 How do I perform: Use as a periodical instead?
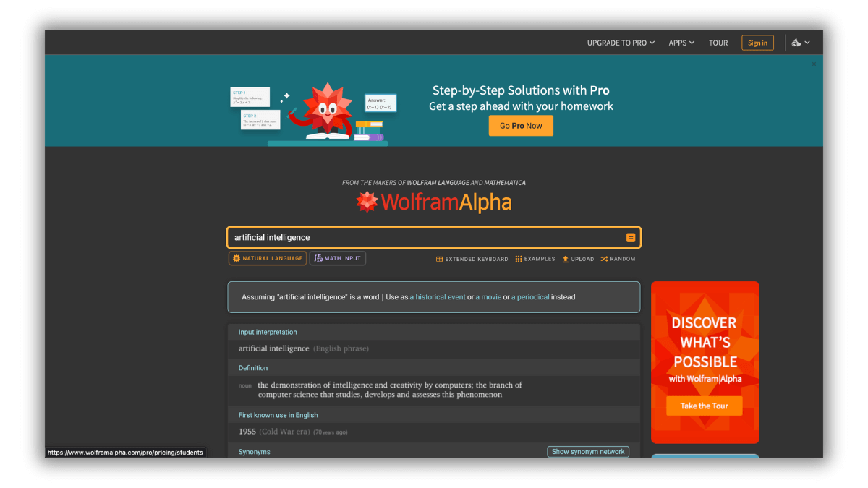pos(530,297)
